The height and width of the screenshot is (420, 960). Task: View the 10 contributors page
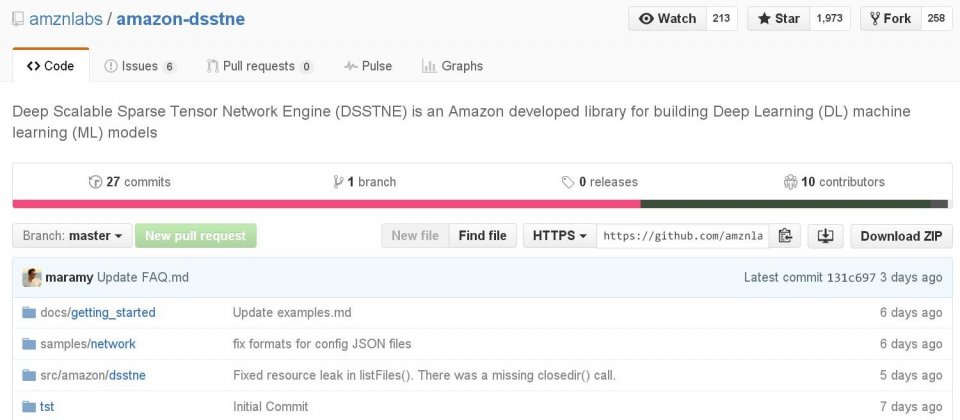tap(834, 182)
